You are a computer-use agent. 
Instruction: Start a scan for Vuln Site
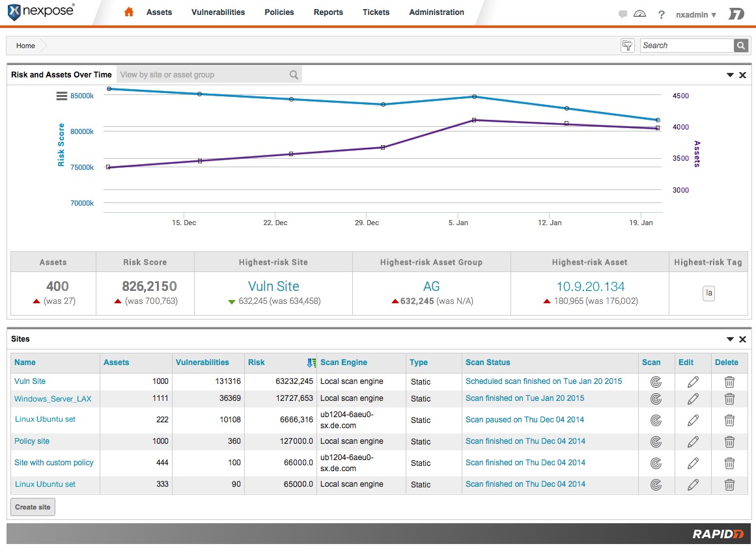click(656, 382)
